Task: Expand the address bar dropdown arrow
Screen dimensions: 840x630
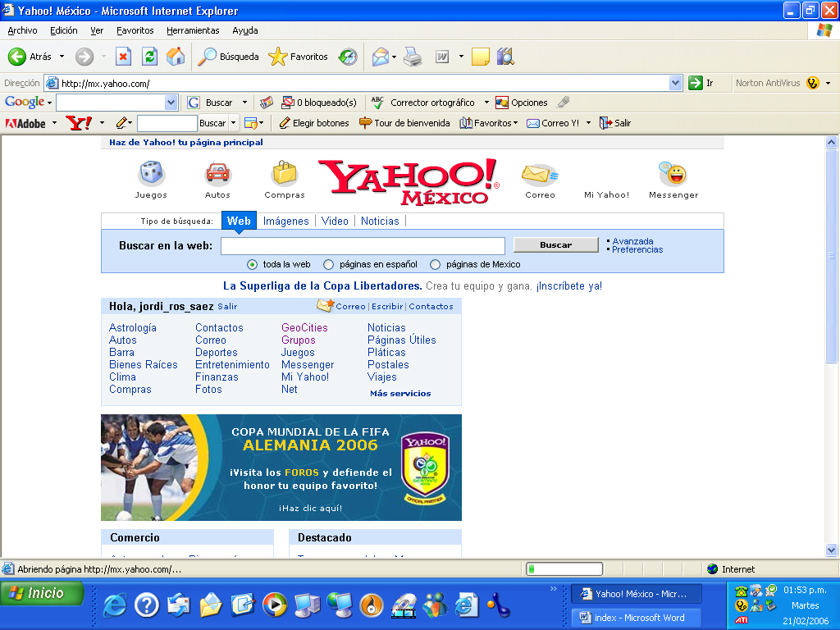Action: pyautogui.click(x=675, y=83)
